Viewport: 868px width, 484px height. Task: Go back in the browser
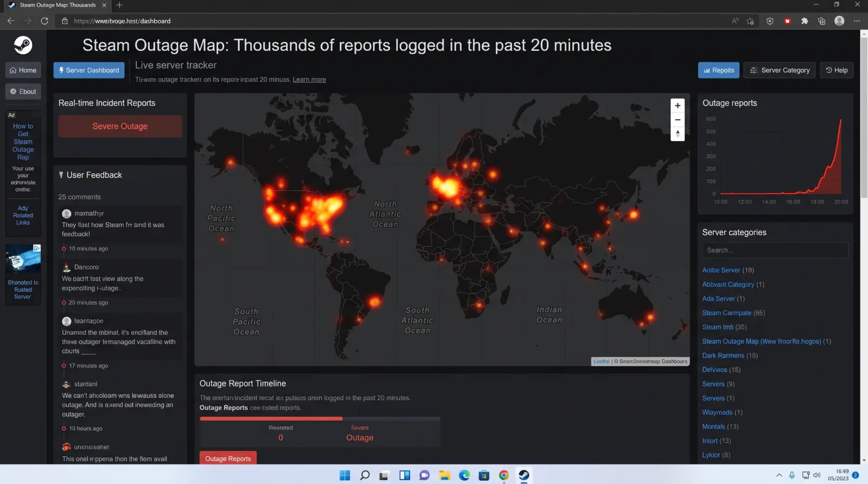coord(11,21)
